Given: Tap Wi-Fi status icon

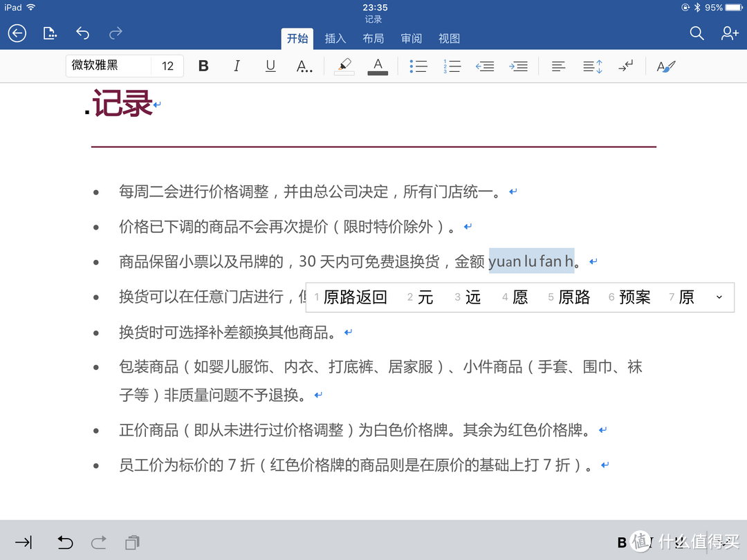Looking at the screenshot, I should click(31, 7).
